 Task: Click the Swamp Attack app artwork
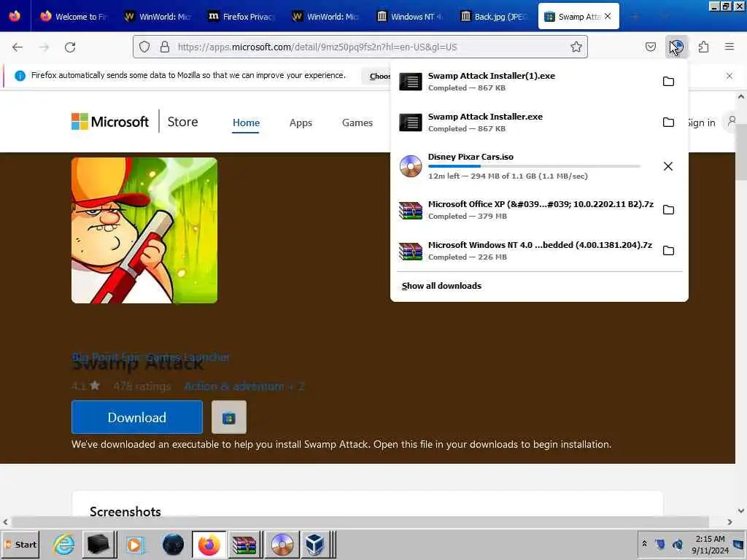[144, 230]
